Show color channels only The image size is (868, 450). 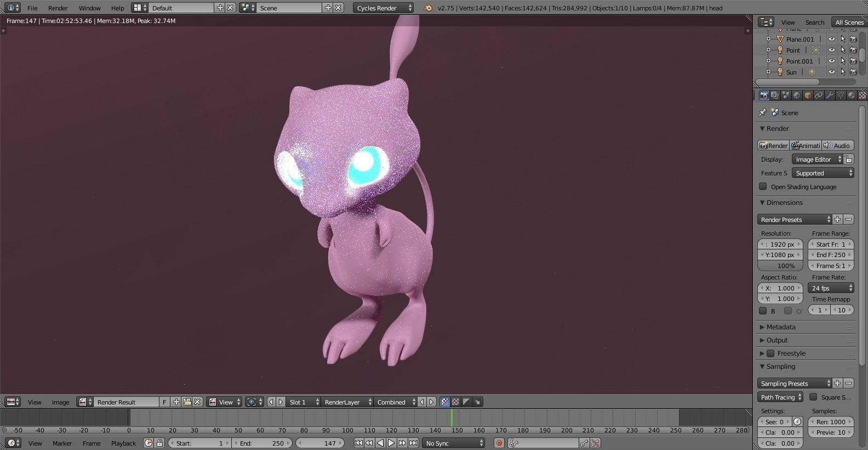(455, 402)
